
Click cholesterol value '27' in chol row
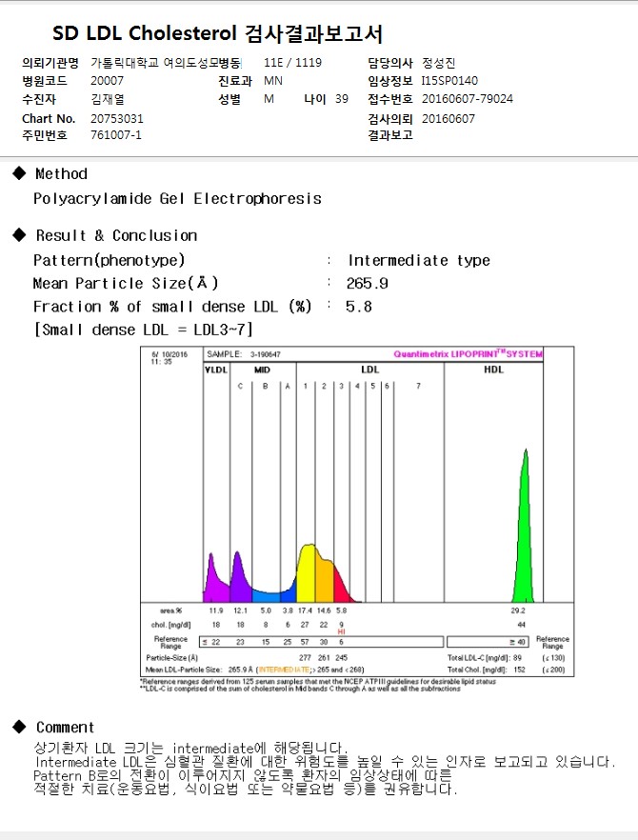[305, 625]
